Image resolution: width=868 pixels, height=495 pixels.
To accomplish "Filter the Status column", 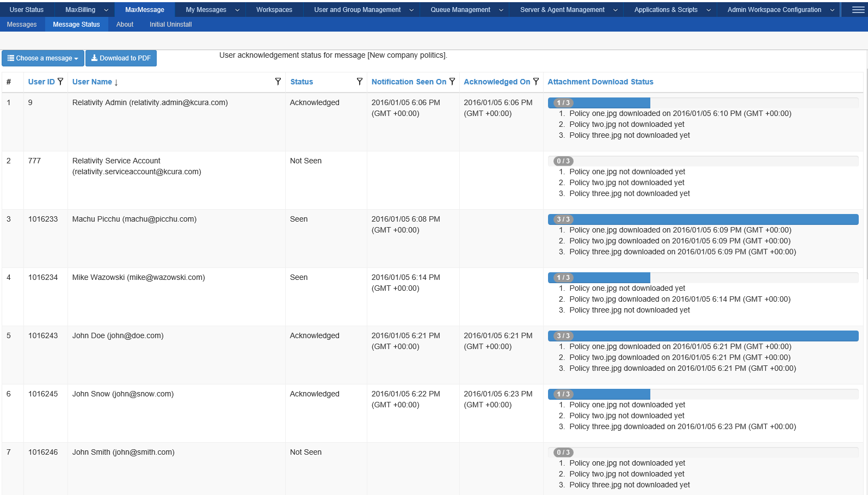I will 360,81.
